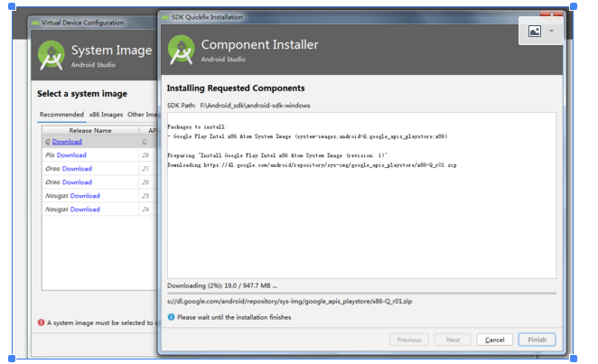Click the 'Packages to install:' log line

click(x=197, y=127)
